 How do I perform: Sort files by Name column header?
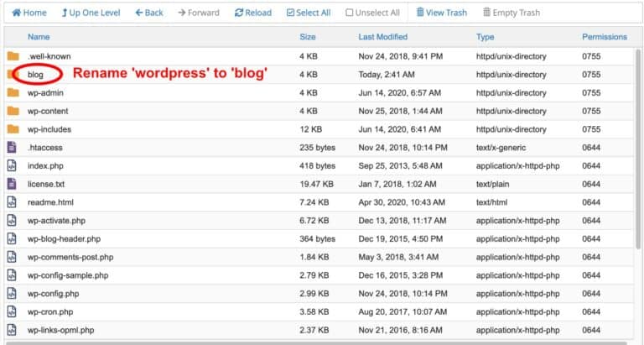(39, 37)
